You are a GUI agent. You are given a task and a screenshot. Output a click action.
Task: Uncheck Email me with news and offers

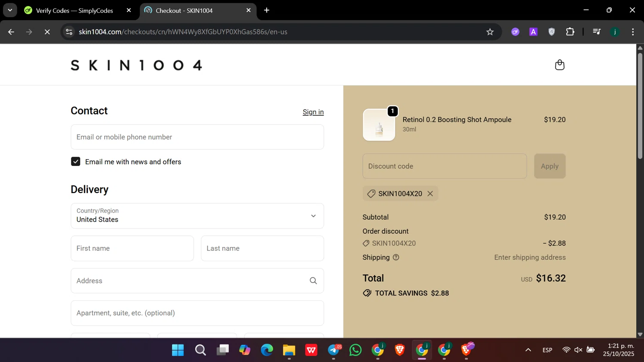(x=76, y=162)
